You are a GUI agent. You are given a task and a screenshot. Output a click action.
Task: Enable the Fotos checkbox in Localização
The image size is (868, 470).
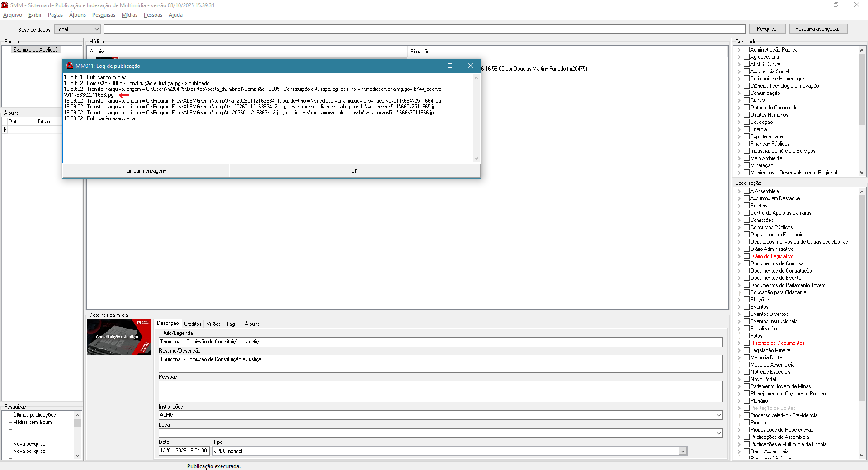click(x=746, y=336)
